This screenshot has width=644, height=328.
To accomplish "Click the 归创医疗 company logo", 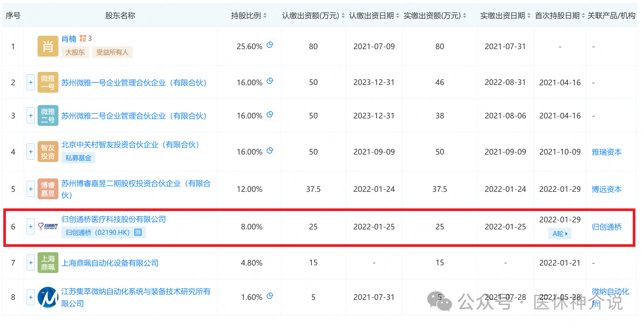I will (48, 226).
